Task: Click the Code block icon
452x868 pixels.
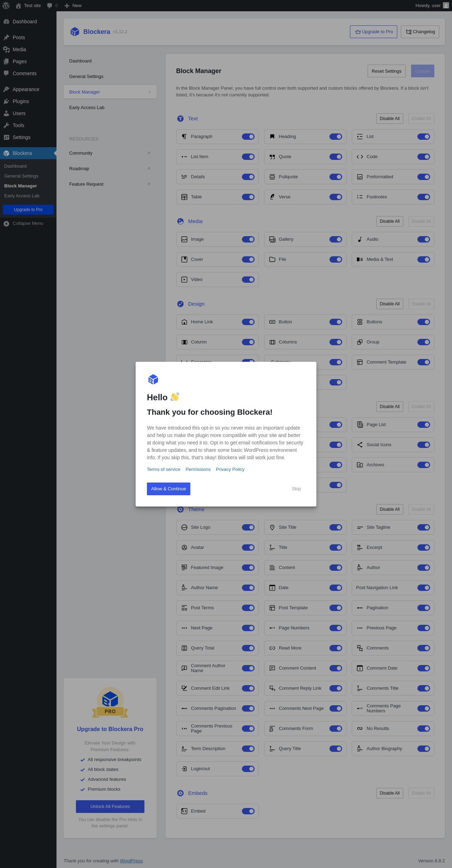Action: tap(360, 157)
